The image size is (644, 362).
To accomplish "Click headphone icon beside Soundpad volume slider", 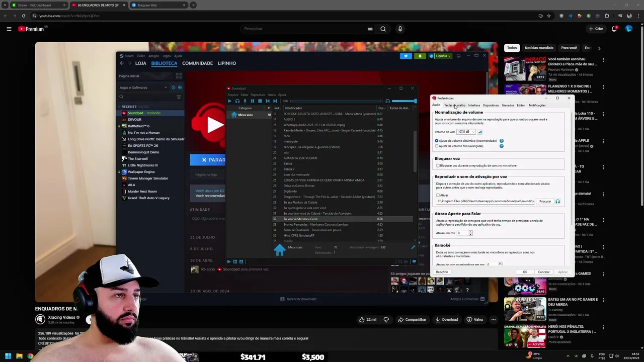I will pos(387,101).
